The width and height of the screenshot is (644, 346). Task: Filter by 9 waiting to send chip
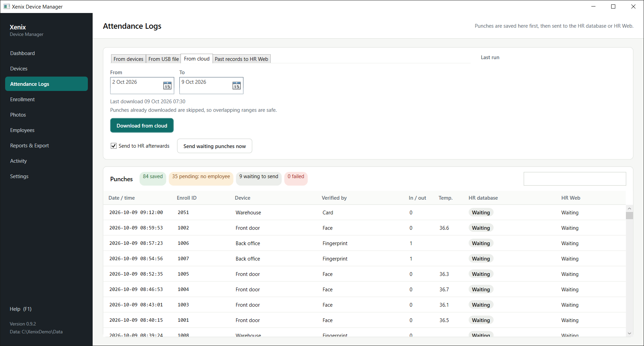point(259,179)
